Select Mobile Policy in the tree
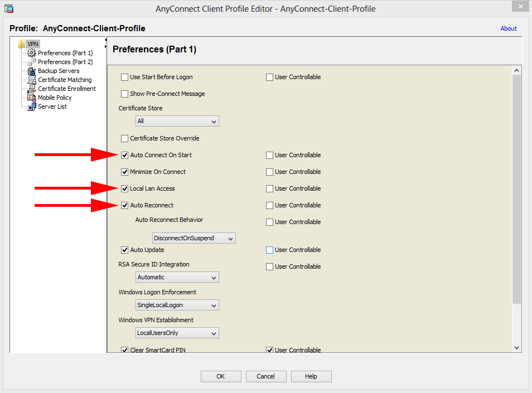Image resolution: width=532 pixels, height=393 pixels. 55,98
